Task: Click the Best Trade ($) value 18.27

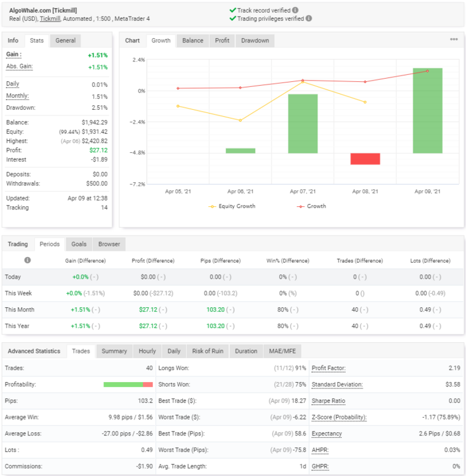Action: (298, 401)
